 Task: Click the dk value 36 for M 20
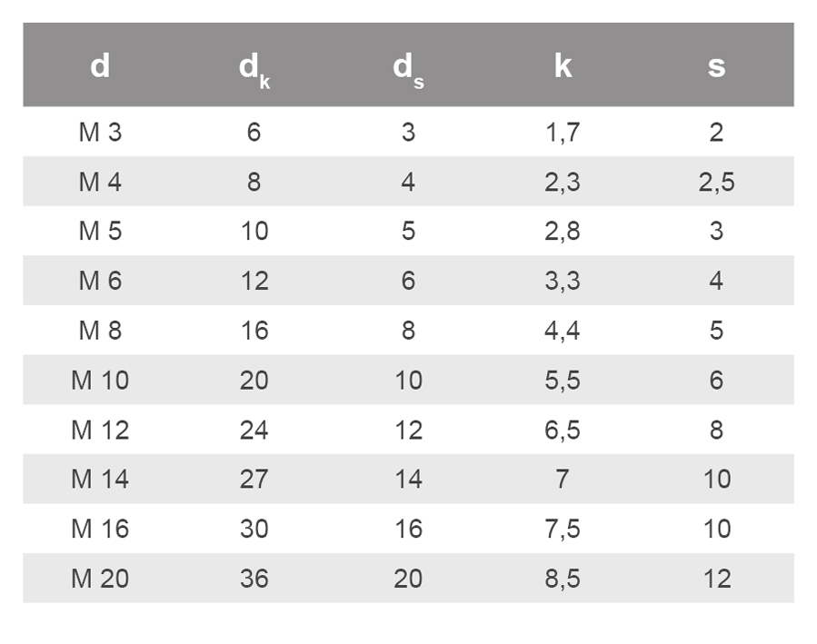[x=254, y=578]
